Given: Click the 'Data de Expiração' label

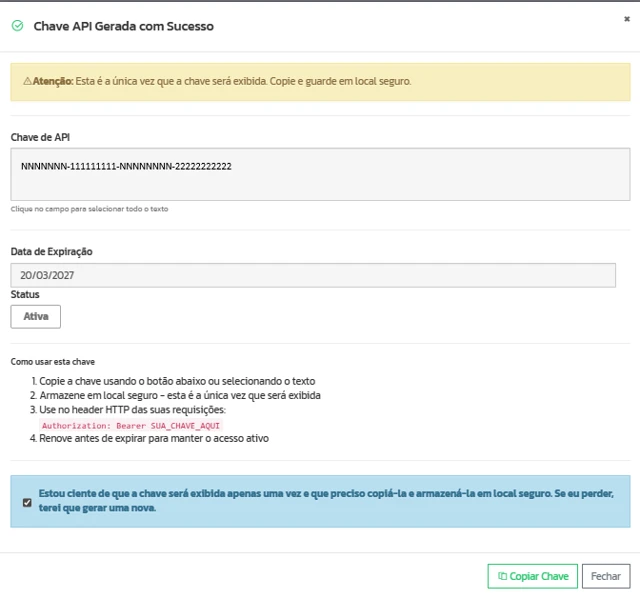Looking at the screenshot, I should [x=51, y=251].
